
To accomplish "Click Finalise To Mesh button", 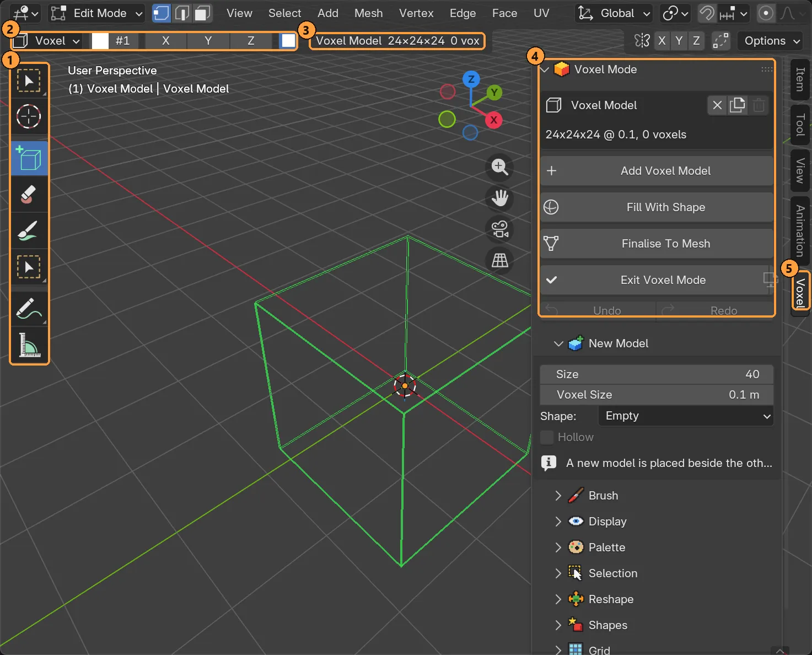I will tap(657, 244).
